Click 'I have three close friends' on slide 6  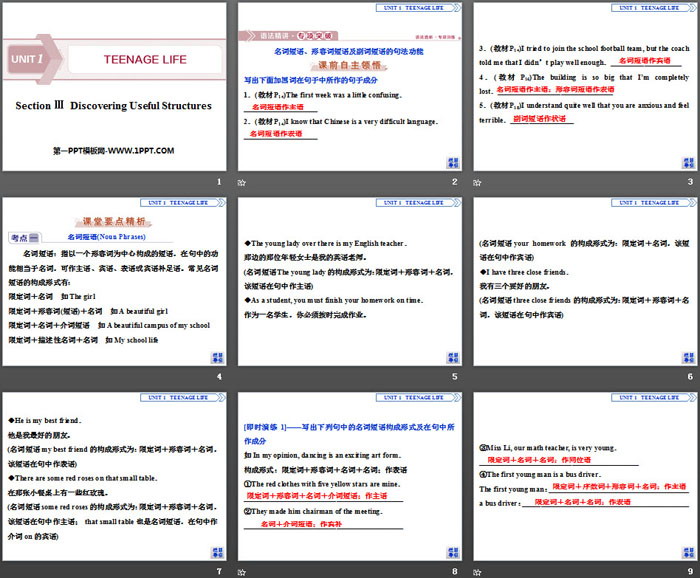click(524, 272)
